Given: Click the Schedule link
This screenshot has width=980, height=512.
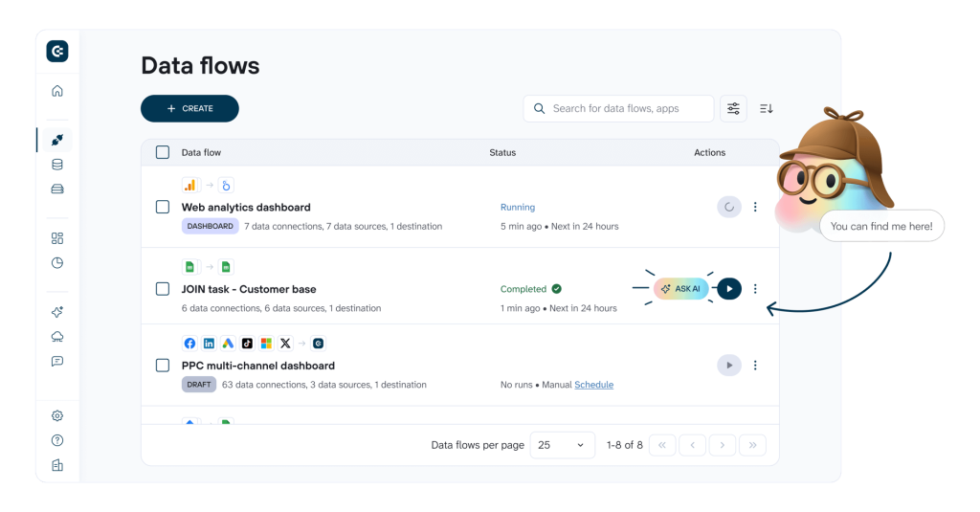Looking at the screenshot, I should point(593,385).
